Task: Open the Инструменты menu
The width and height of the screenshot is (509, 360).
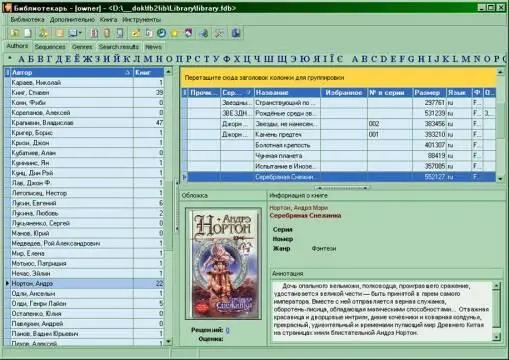Action: (x=141, y=20)
